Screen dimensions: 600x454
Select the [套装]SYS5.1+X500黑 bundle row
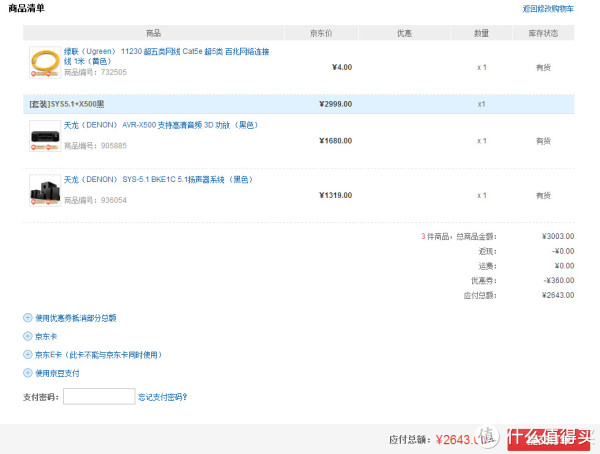pos(298,104)
